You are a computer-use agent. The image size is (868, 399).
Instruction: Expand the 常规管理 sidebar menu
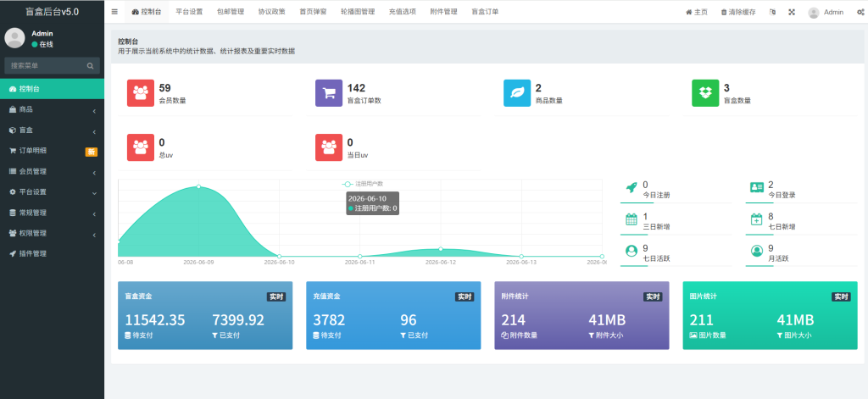click(52, 213)
